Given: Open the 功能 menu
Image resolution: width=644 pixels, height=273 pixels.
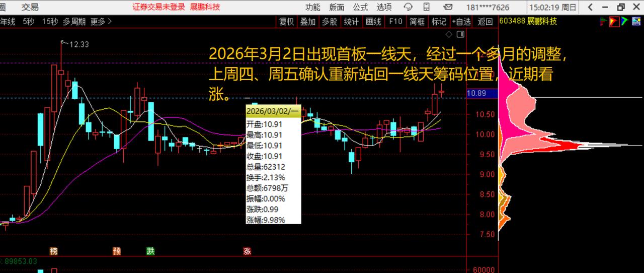Looking at the screenshot, I should 312,7.
